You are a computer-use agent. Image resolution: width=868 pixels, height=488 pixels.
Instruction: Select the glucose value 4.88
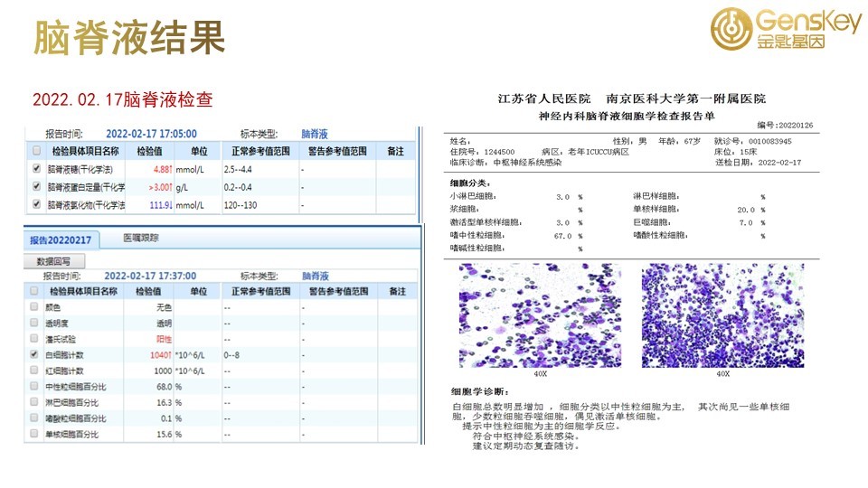click(x=163, y=169)
